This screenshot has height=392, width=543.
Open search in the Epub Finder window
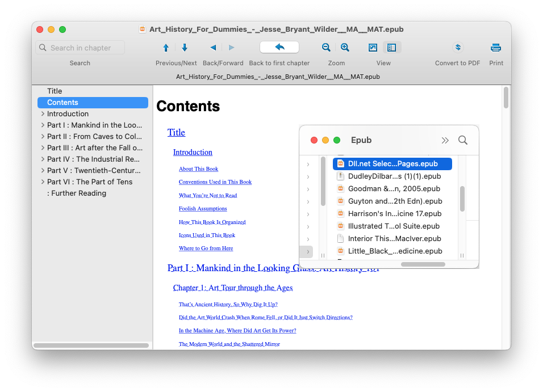[463, 140]
